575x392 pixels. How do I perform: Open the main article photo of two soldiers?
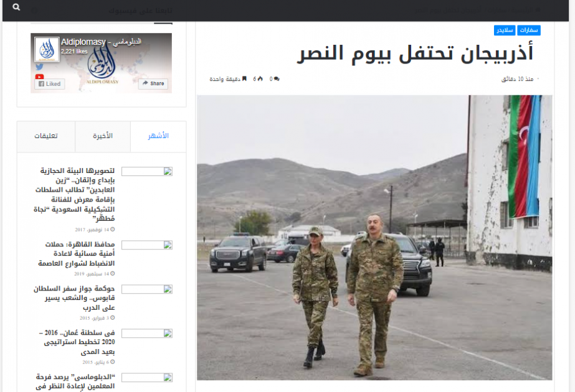point(374,238)
